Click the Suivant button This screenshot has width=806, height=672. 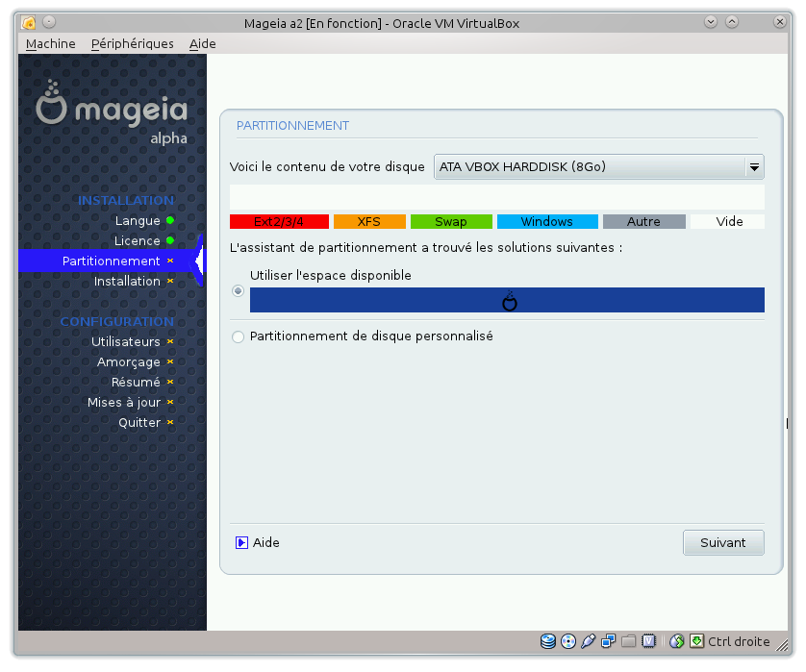(x=723, y=542)
